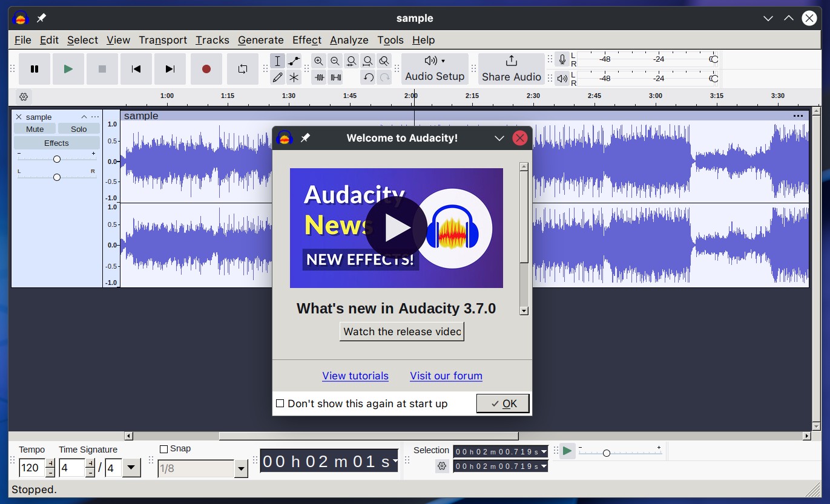Check Don't show this again at start up
The width and height of the screenshot is (830, 504).
280,404
